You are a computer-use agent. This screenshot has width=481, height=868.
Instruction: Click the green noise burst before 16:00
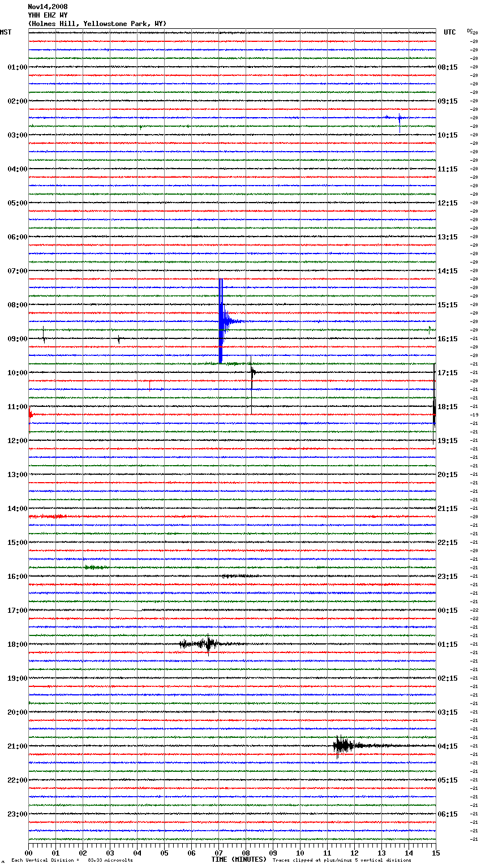pyautogui.click(x=95, y=567)
